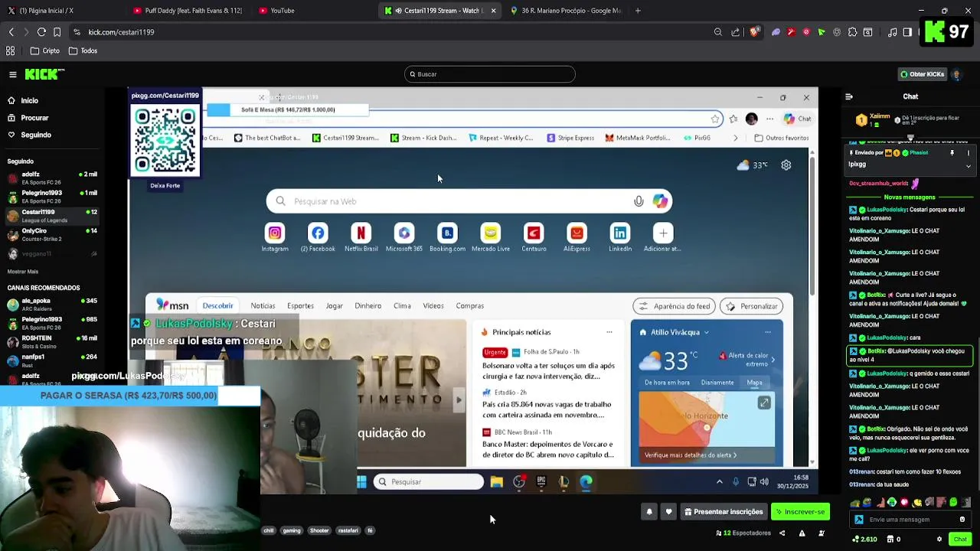
Task: Focus the Buscar search field
Action: point(490,74)
